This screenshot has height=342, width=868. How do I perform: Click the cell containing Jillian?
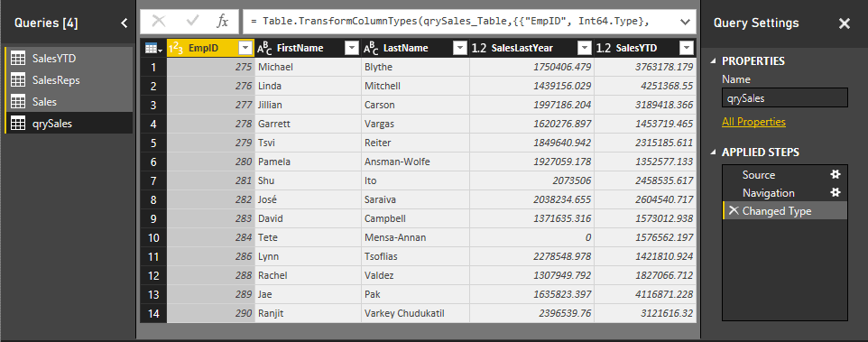(308, 106)
